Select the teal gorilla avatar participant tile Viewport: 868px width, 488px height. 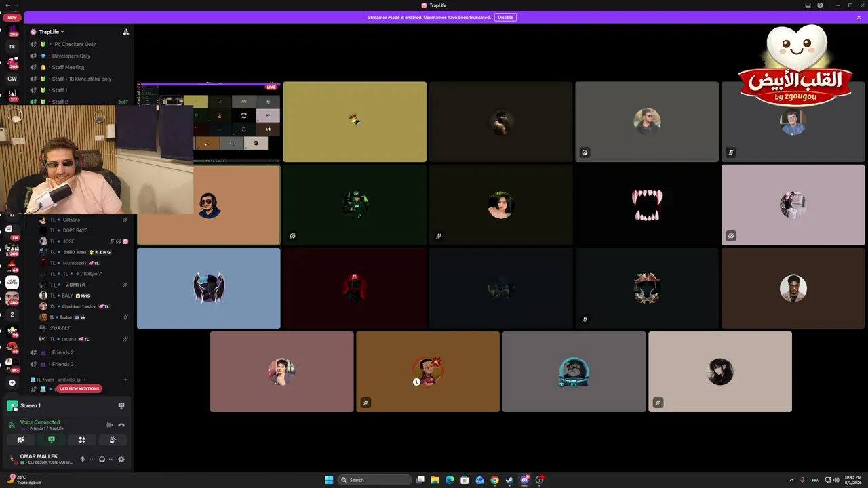(574, 371)
